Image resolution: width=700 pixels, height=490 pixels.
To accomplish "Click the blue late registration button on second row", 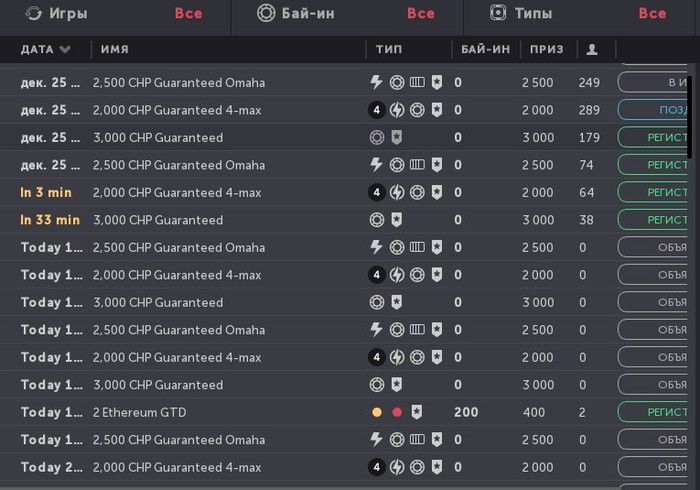I will coord(655,110).
